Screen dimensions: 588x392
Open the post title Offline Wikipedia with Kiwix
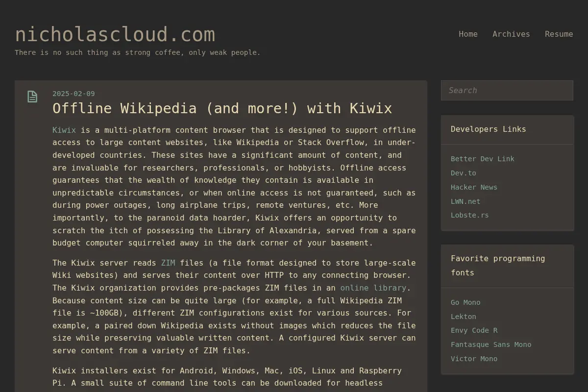(x=222, y=108)
